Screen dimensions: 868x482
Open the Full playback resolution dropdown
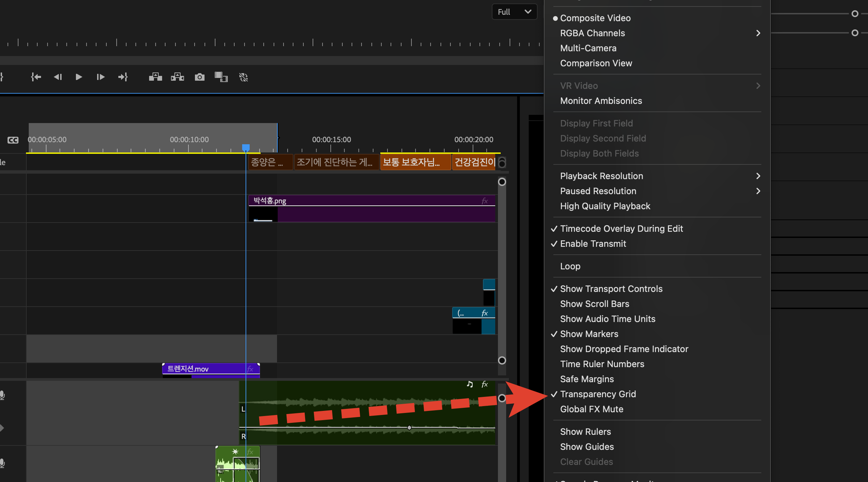514,12
